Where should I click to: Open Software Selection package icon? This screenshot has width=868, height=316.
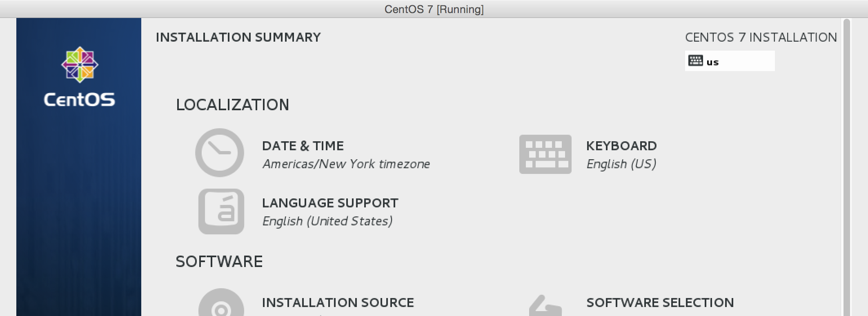[x=545, y=305]
